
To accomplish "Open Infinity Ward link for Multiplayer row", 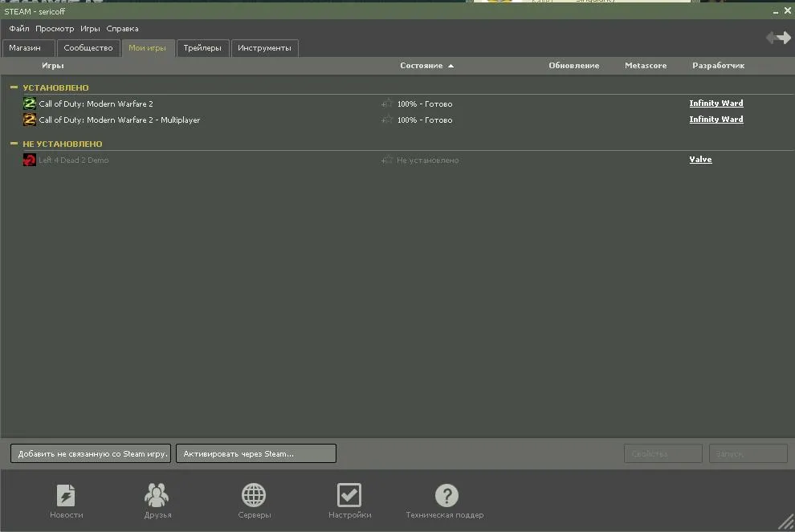I will pyautogui.click(x=716, y=120).
